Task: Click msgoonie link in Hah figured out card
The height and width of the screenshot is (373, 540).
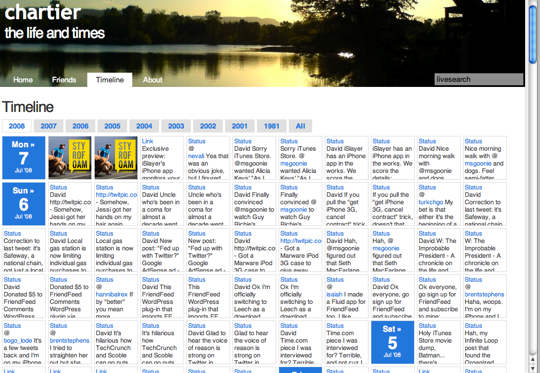Action: pyautogui.click(x=386, y=248)
